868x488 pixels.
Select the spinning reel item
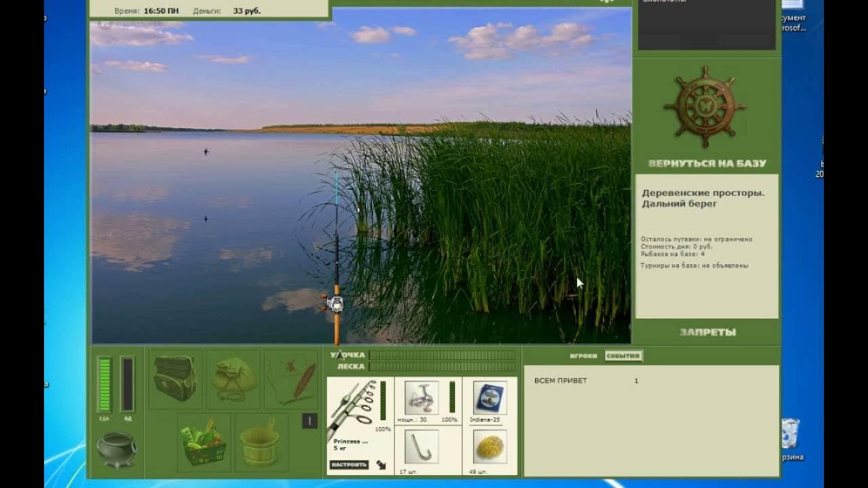tap(421, 398)
